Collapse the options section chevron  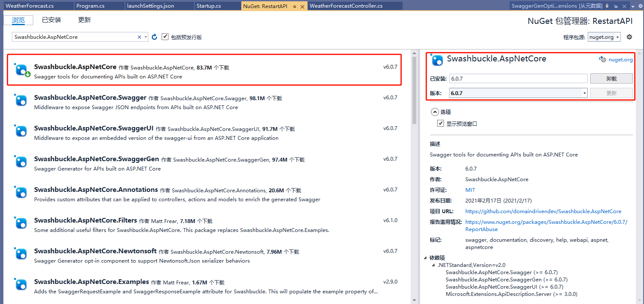[x=435, y=112]
